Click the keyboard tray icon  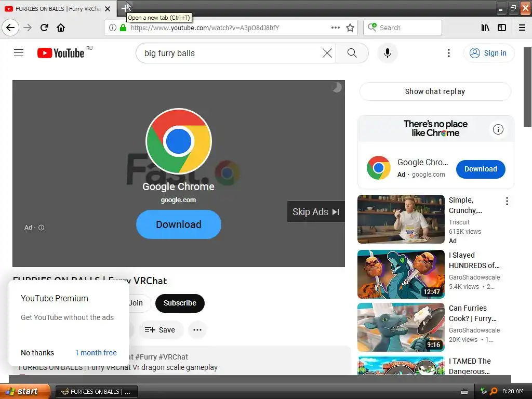(464, 392)
